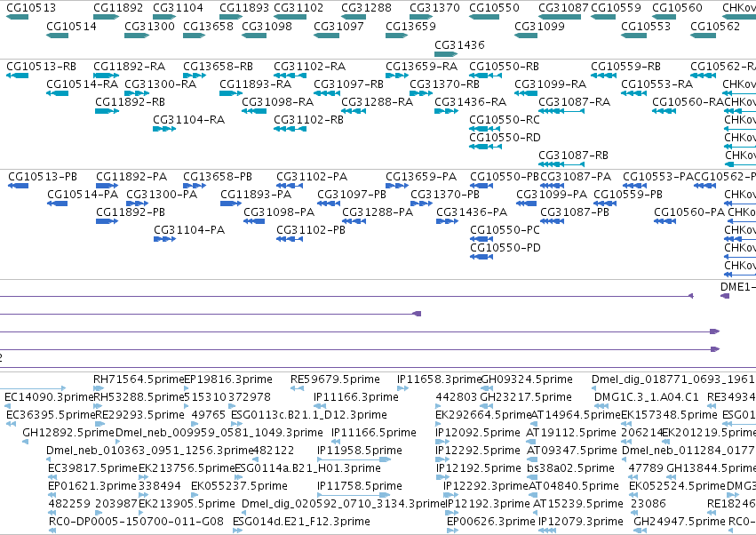756x535 pixels.
Task: Select the CG11892 gene label
Action: pyautogui.click(x=118, y=8)
